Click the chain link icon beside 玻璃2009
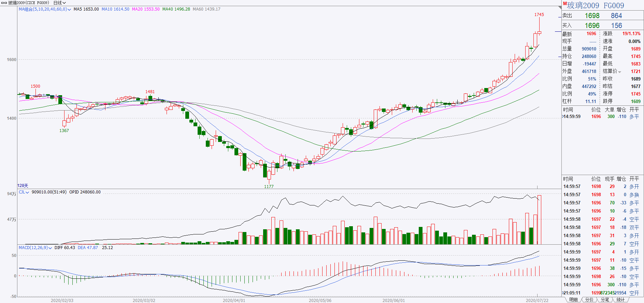Screen dimensions: 644x303 (4, 3)
